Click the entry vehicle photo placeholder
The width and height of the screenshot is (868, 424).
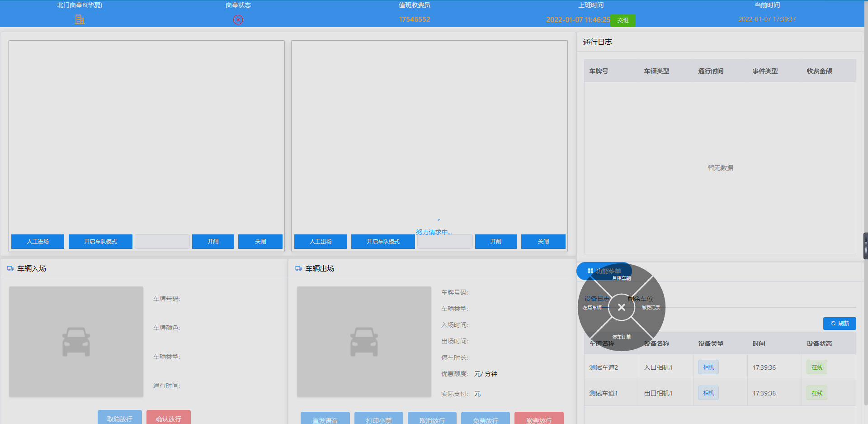click(x=76, y=342)
